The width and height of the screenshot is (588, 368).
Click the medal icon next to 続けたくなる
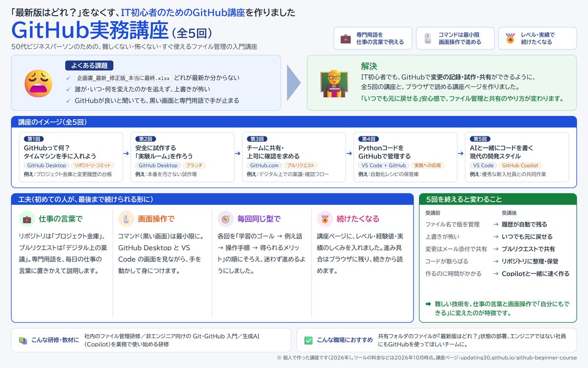325,218
